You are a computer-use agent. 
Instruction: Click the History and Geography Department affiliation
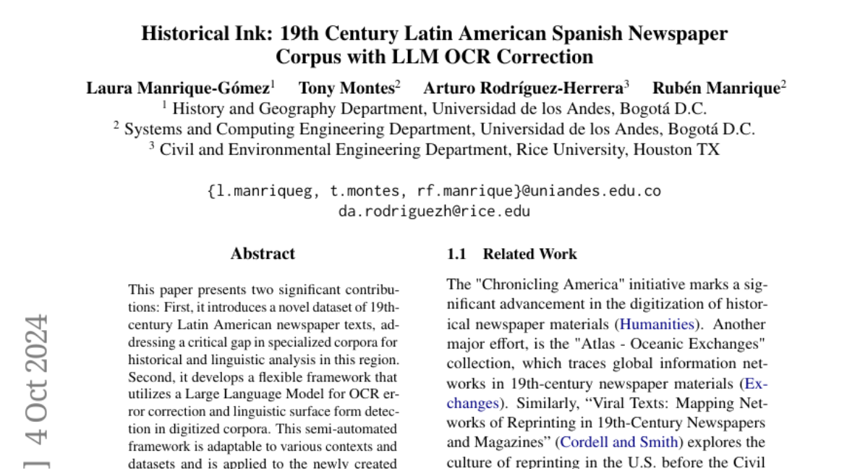pyautogui.click(x=434, y=109)
